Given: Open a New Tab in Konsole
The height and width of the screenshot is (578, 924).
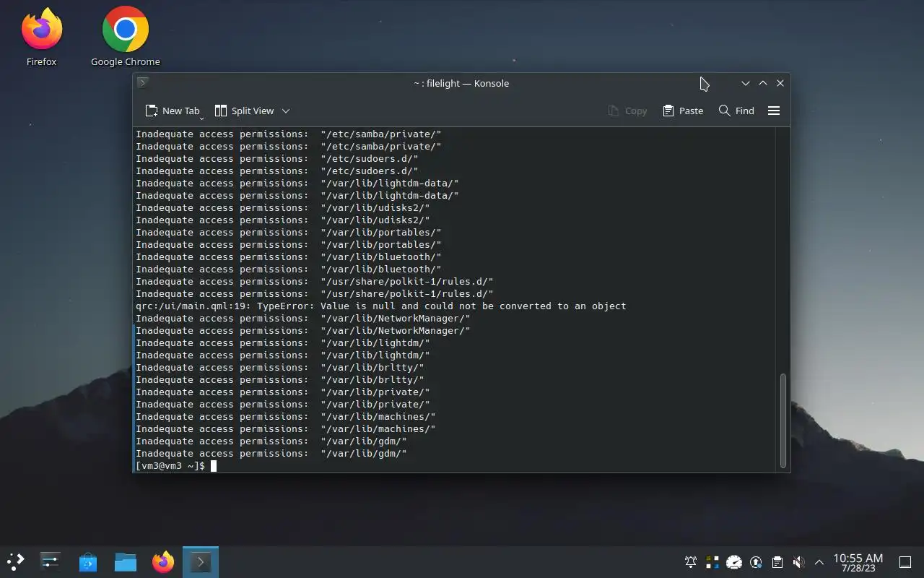Looking at the screenshot, I should coord(172,111).
